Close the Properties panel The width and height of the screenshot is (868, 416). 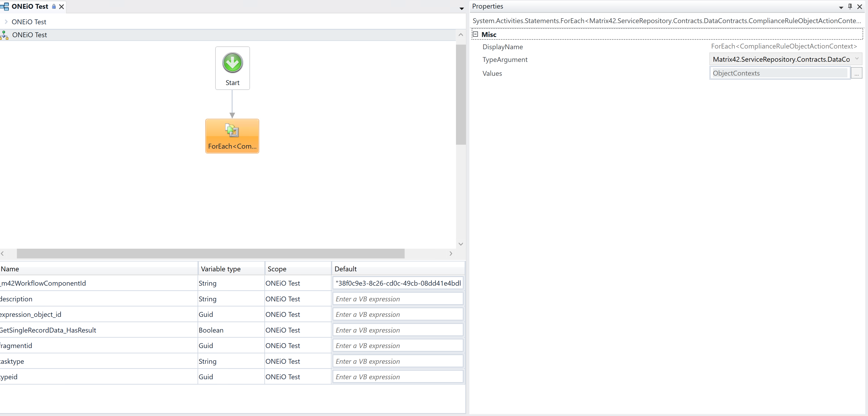coord(860,6)
